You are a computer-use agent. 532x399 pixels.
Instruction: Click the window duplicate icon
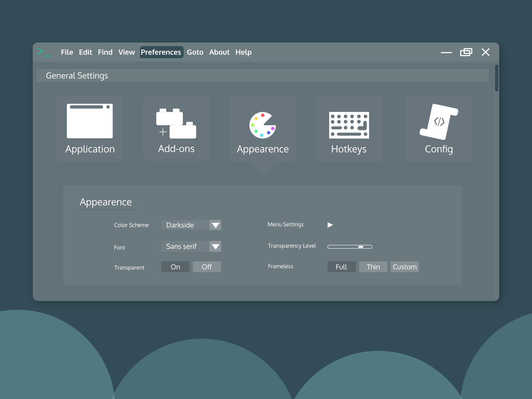coord(466,52)
